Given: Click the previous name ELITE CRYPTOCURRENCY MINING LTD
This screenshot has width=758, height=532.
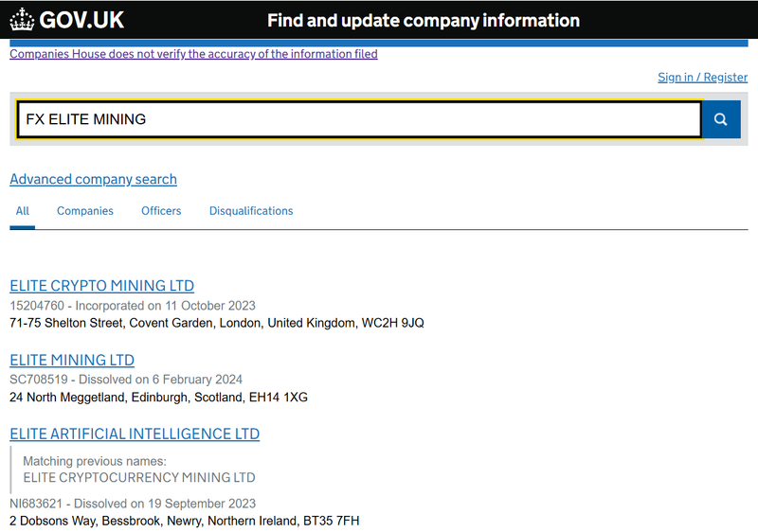Looking at the screenshot, I should click(x=139, y=477).
